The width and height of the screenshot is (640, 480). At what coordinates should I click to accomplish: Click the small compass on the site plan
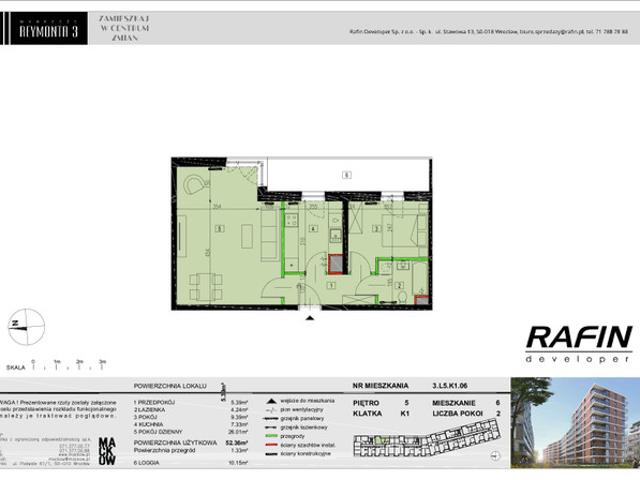pyautogui.click(x=495, y=456)
